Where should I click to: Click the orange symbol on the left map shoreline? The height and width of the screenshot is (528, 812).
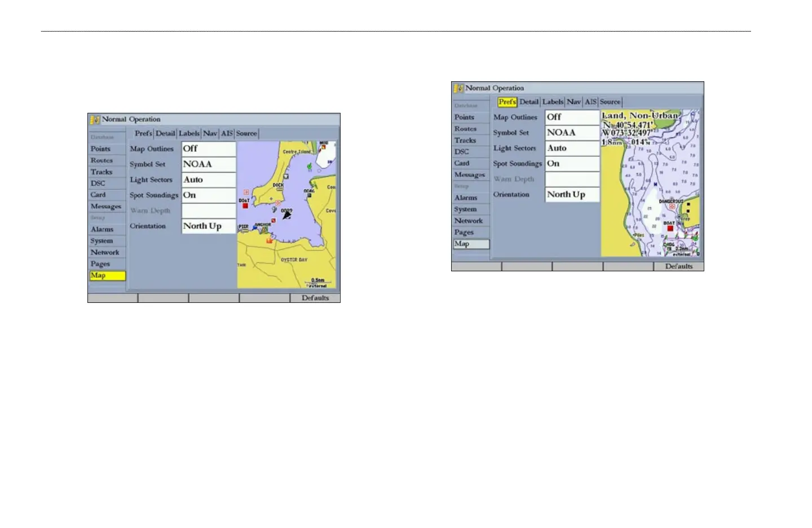pos(270,240)
